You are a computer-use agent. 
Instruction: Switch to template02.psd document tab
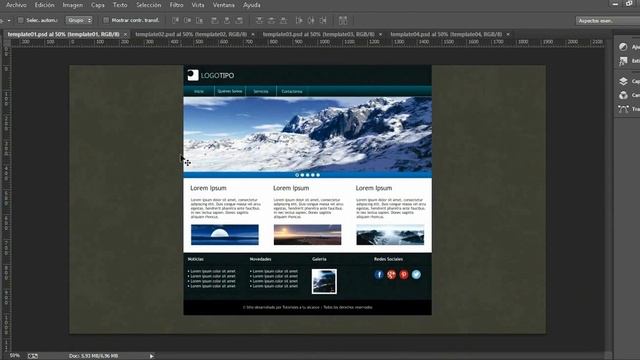tap(191, 34)
